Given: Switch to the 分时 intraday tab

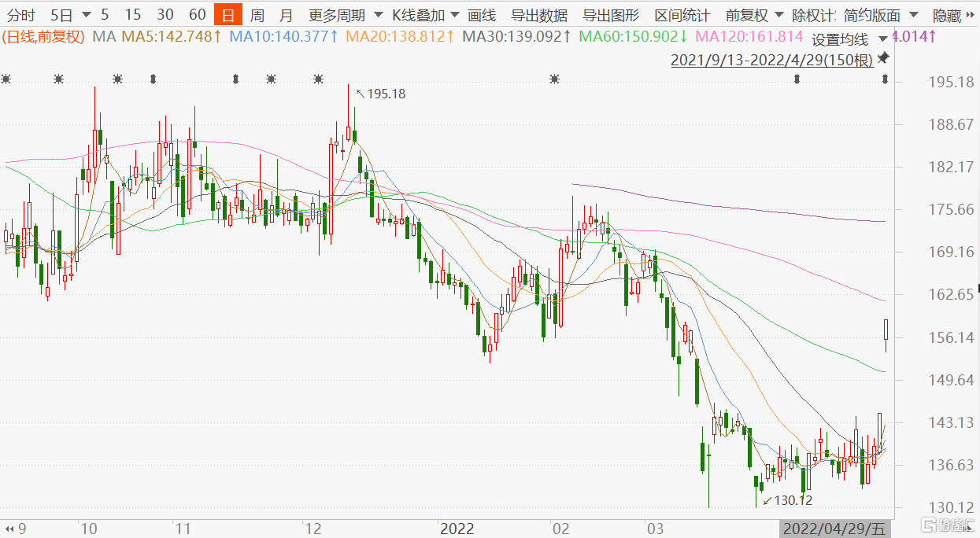Looking at the screenshot, I should coord(21,15).
